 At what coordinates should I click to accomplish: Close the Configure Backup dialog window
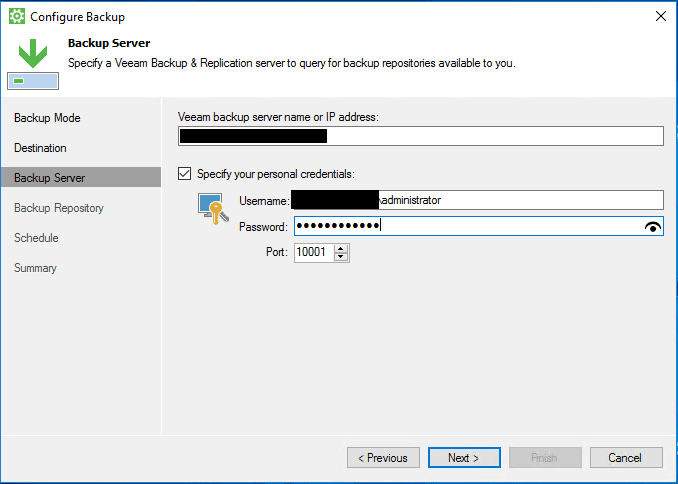(660, 17)
